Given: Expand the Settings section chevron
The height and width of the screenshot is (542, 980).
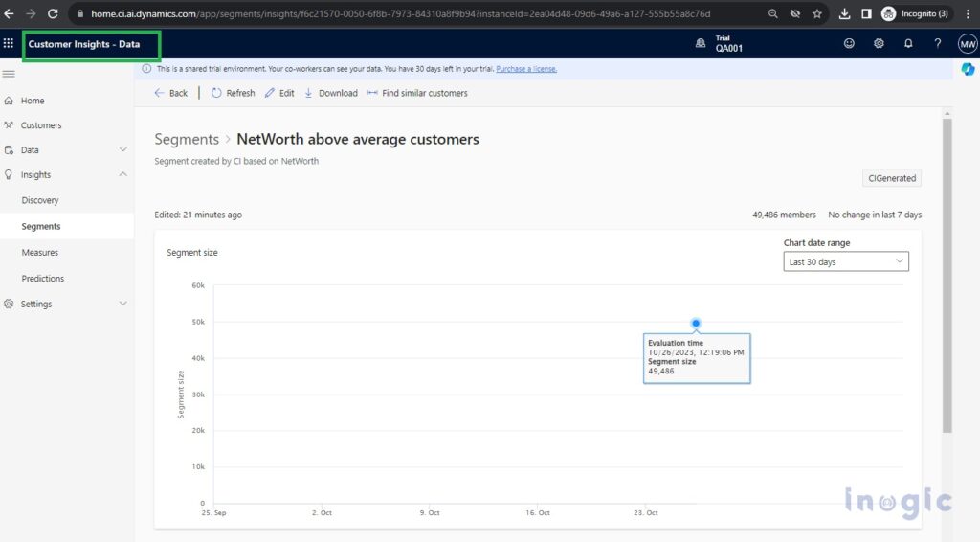Looking at the screenshot, I should coord(123,304).
